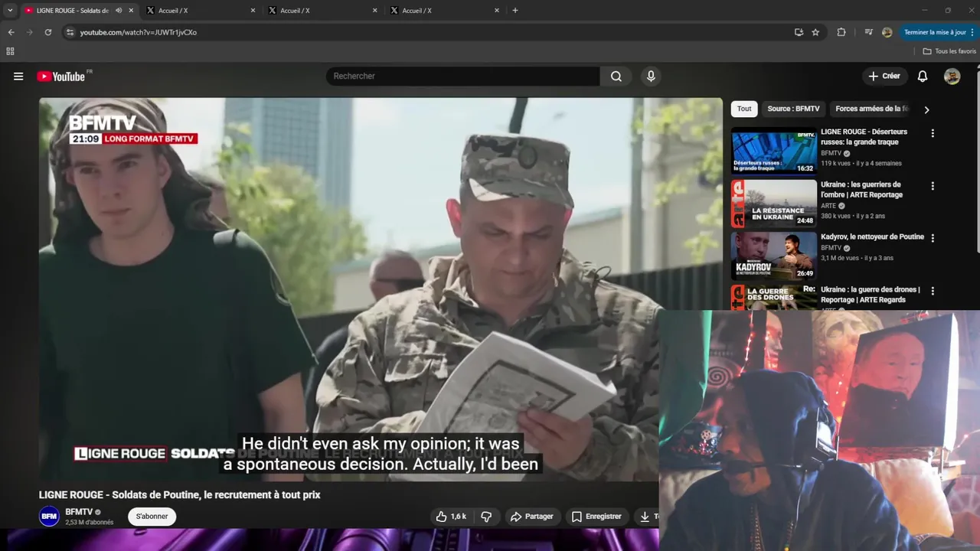Open title Kadyrov, le nettoyeur de Poutine
980x551 pixels.
(872, 236)
